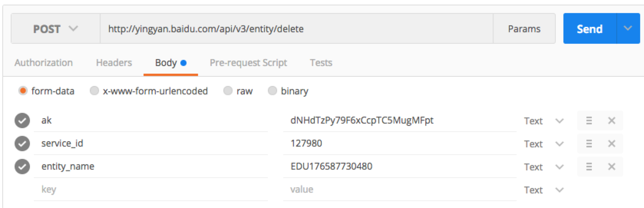
Task: Disable the service_id parameter checkbox
Action: tap(22, 144)
